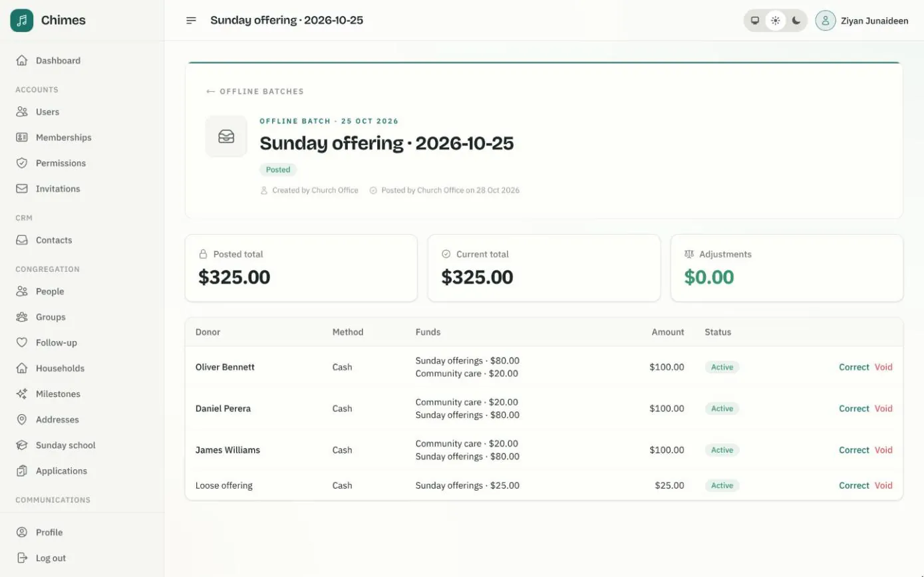Void James Williams's donation
This screenshot has height=577, width=924.
pyautogui.click(x=883, y=450)
